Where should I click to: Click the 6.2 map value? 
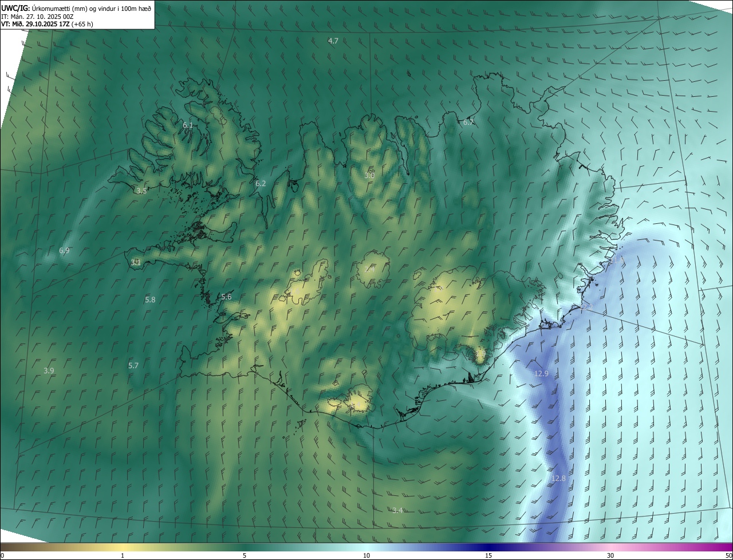pyautogui.click(x=261, y=183)
